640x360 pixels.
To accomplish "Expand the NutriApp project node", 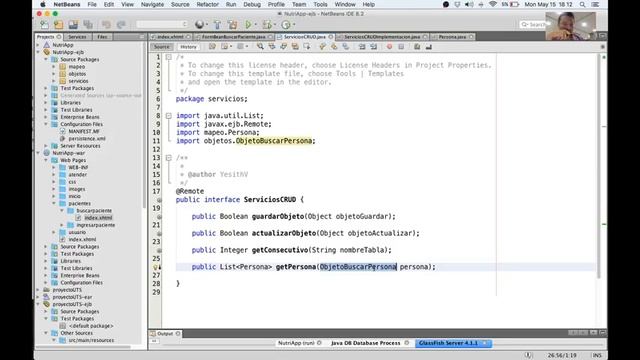I will pos(38,45).
